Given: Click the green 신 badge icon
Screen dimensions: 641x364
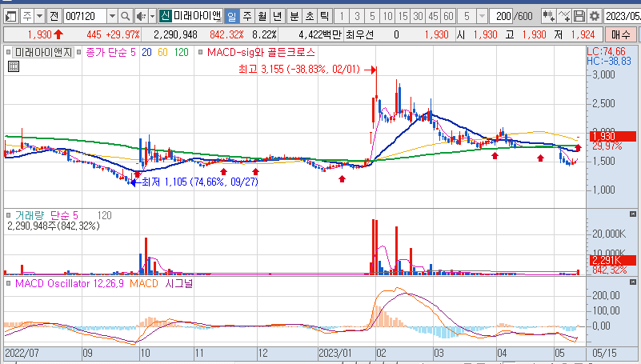Looking at the screenshot, I should (x=165, y=16).
